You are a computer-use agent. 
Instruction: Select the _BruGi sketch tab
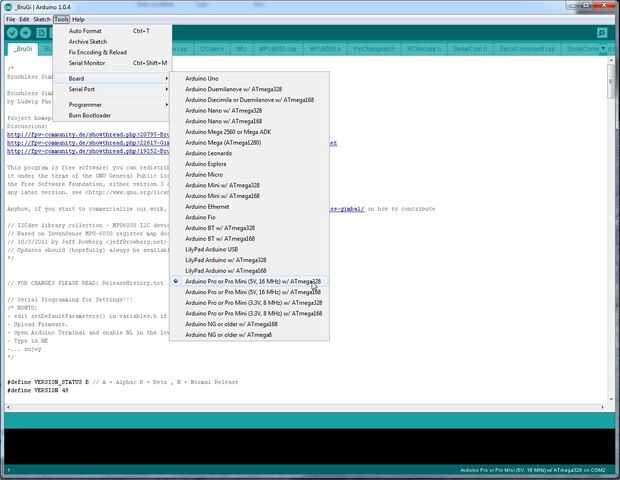[23, 49]
